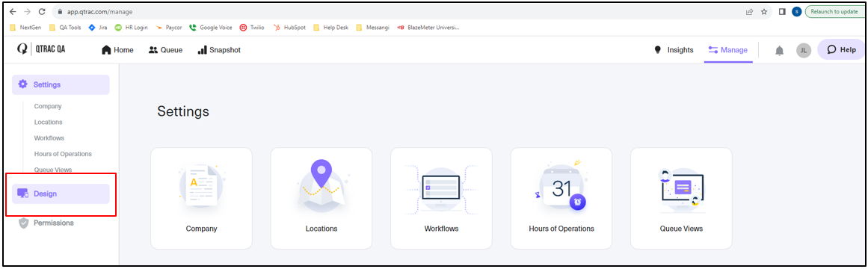
Task: Open the Workflows card
Action: pyautogui.click(x=442, y=198)
